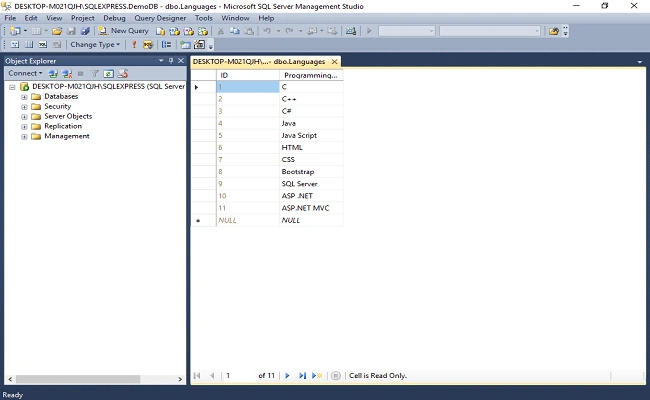The width and height of the screenshot is (650, 400).
Task: Click the Add Table icon
Action: (185, 44)
